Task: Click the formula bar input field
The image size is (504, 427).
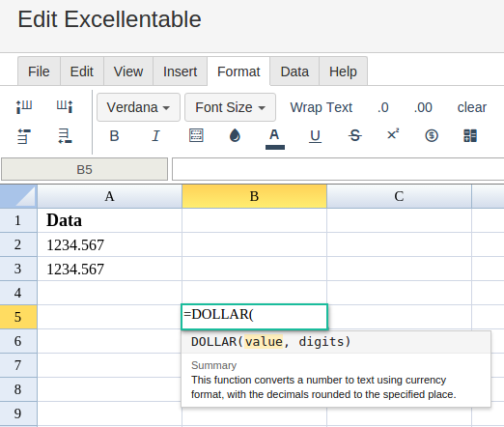Action: (x=338, y=169)
